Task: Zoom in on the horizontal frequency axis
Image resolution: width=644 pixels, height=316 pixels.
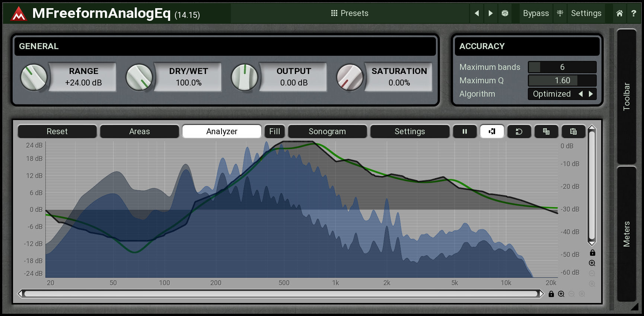Action: 561,294
